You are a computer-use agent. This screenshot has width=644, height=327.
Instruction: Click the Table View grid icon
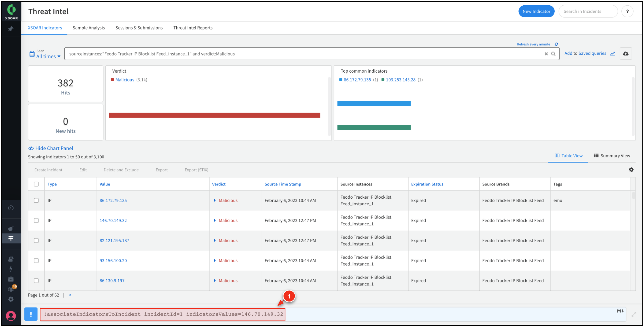click(x=557, y=156)
